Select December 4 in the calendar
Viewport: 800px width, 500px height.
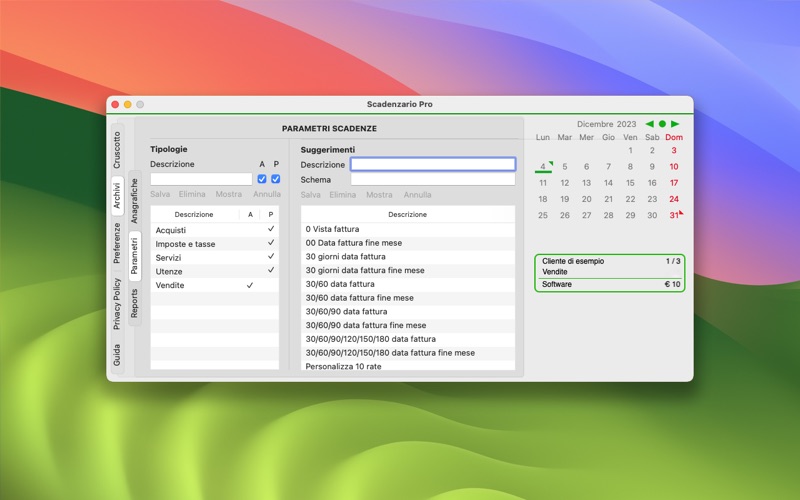pos(543,166)
